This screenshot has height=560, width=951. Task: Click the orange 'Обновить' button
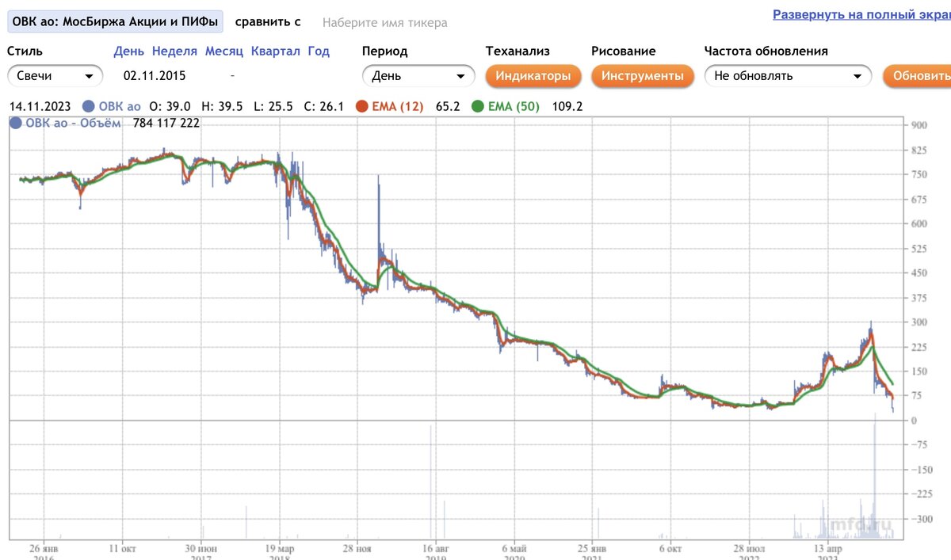point(919,76)
